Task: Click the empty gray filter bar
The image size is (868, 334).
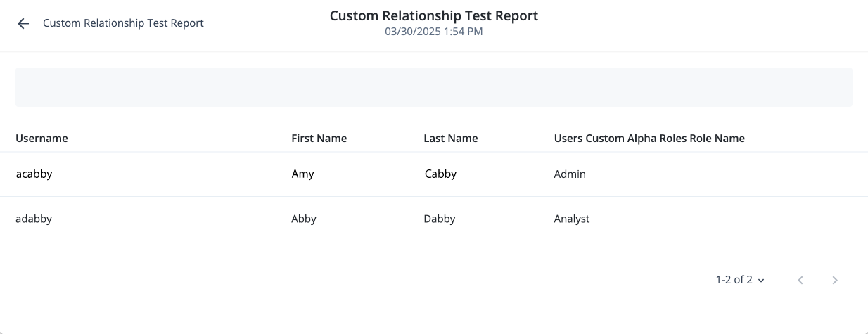Action: [x=433, y=87]
